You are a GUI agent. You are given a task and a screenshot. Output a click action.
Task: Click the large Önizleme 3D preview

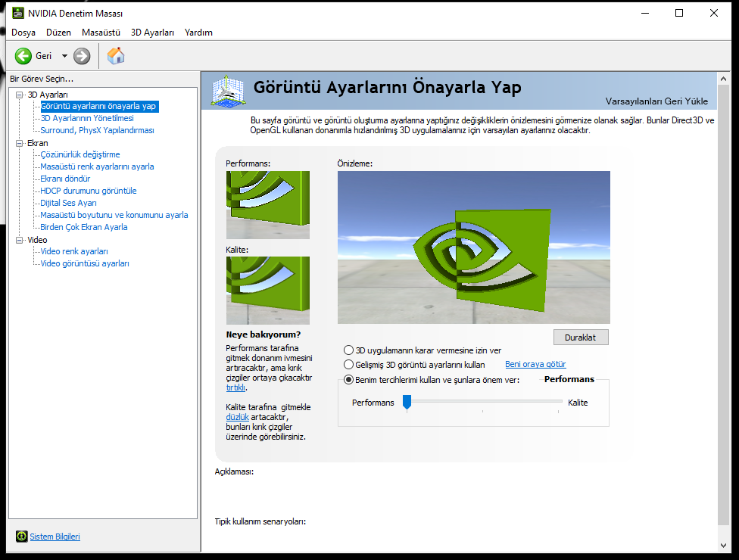[474, 247]
